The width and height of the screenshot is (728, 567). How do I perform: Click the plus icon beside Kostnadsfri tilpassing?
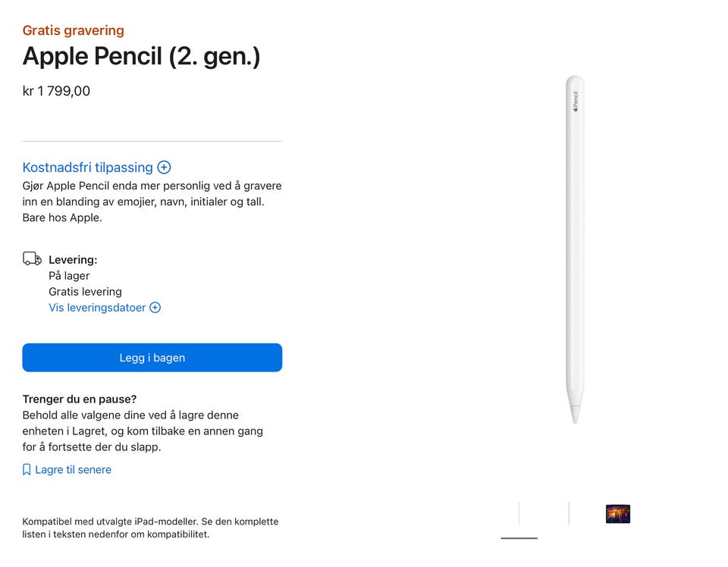[165, 168]
